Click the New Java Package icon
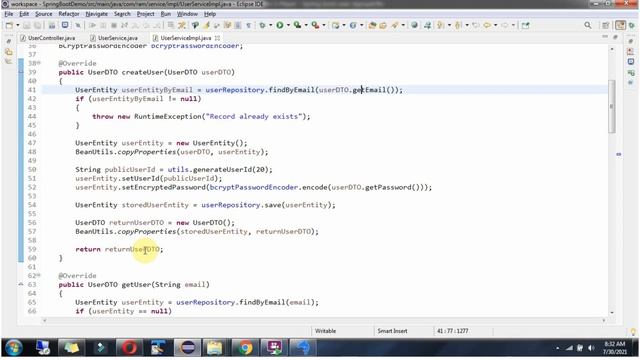 [x=336, y=25]
